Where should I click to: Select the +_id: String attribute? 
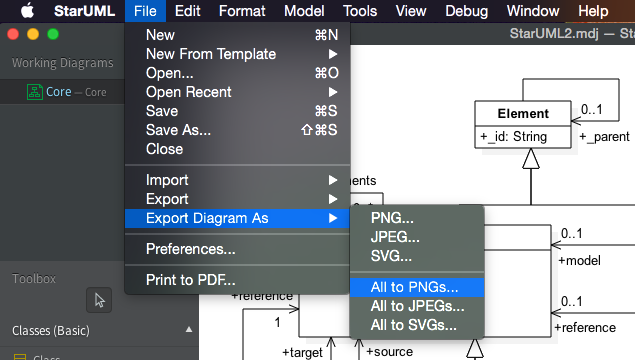(514, 137)
